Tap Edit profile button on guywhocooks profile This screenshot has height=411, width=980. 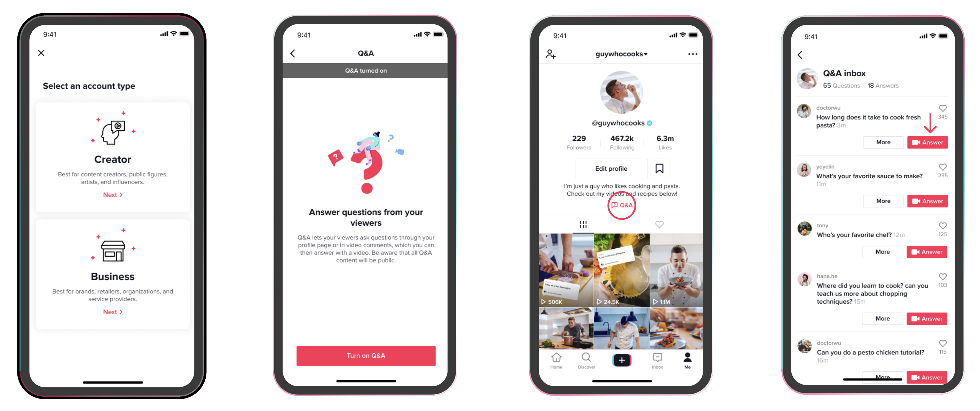pyautogui.click(x=609, y=168)
